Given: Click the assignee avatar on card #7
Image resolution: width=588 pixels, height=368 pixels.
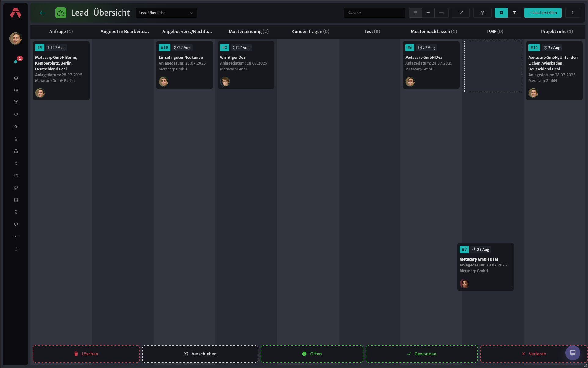Looking at the screenshot, I should click(x=465, y=284).
